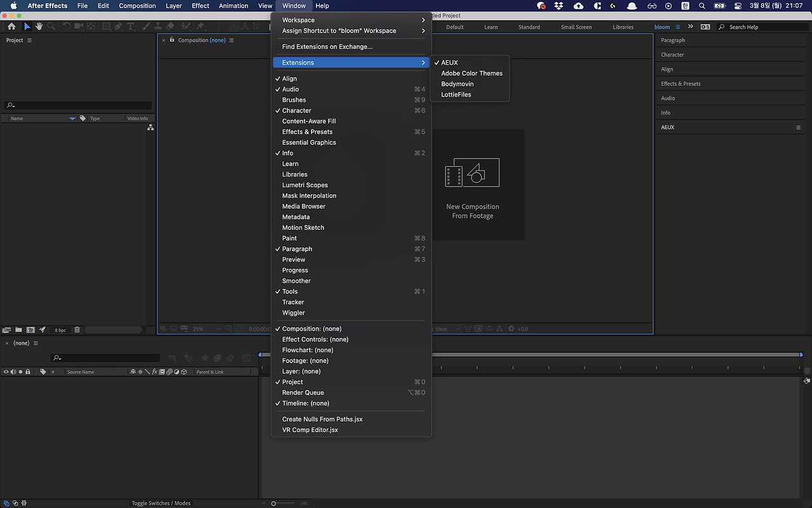This screenshot has width=812, height=508.
Task: Select the Eraser tool
Action: pos(170,27)
